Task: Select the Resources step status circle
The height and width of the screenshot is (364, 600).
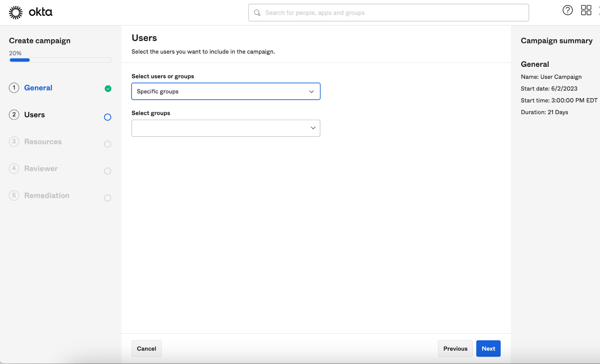Action: tap(108, 144)
